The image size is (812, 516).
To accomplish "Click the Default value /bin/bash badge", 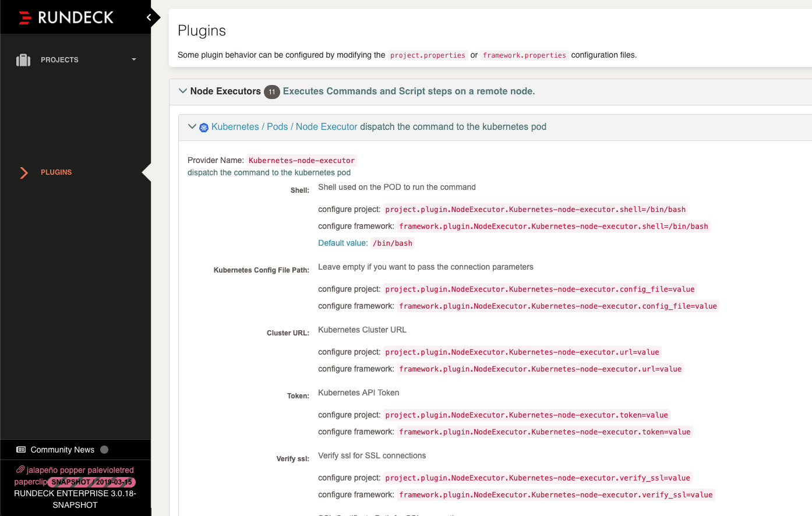I will (393, 243).
